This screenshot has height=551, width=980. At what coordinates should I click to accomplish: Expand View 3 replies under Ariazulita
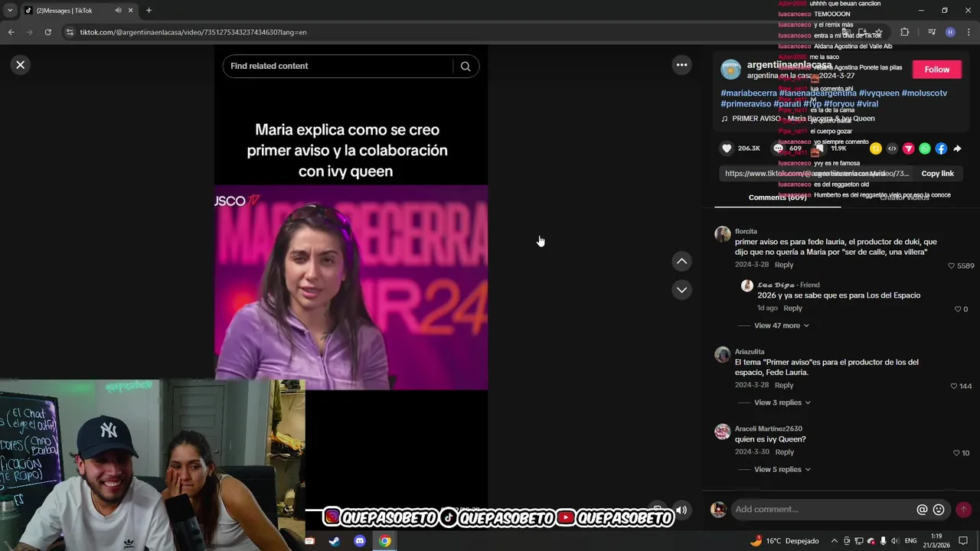pos(782,403)
